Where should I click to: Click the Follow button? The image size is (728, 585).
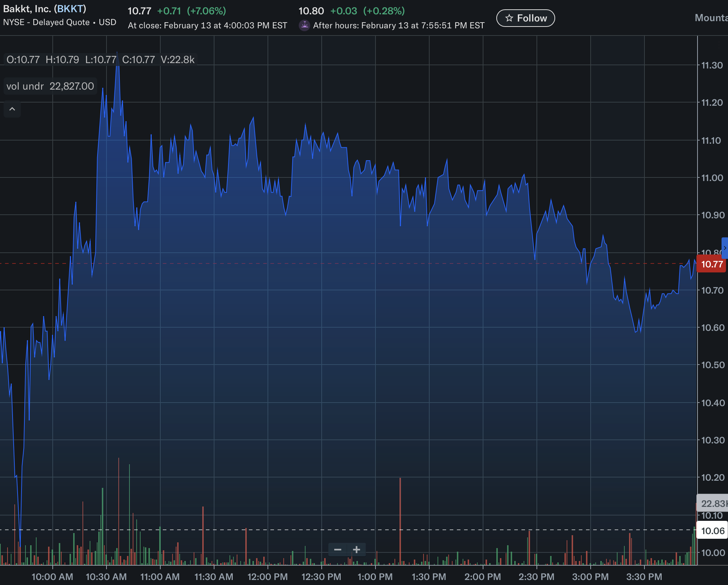click(x=525, y=18)
